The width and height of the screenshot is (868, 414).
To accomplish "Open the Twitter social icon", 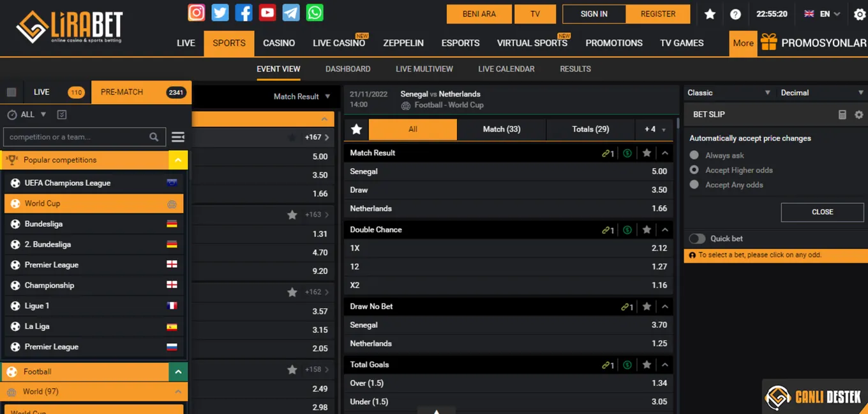I will 220,12.
